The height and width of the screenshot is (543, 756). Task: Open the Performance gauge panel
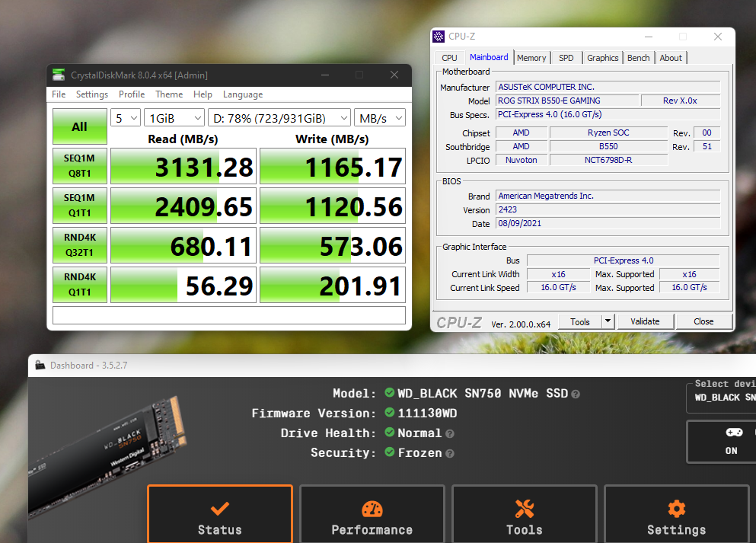tap(372, 508)
